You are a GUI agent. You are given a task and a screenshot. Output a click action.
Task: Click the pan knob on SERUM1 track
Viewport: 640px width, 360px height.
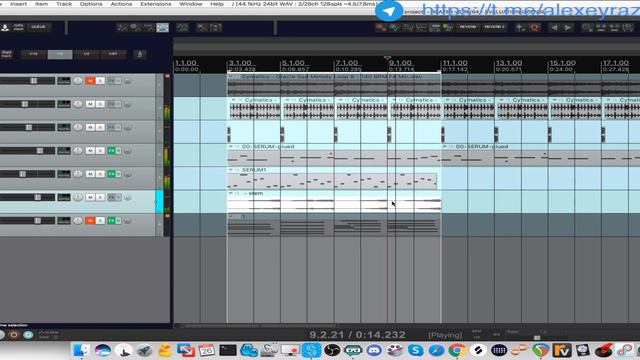click(x=78, y=174)
